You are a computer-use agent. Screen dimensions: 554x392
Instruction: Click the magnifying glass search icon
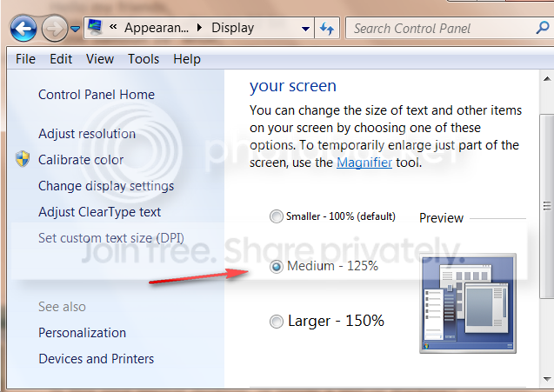pos(542,28)
